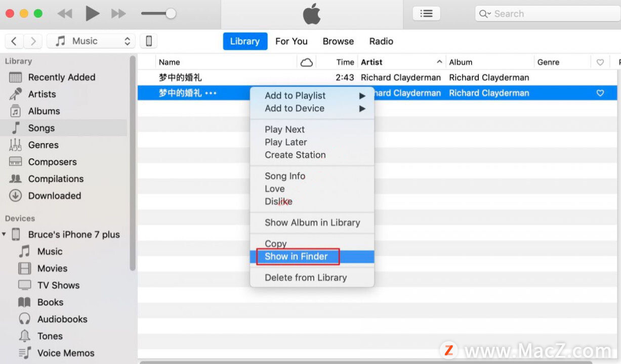The image size is (621, 364).
Task: Click the sidebar vertical scrollbar
Action: click(x=133, y=163)
